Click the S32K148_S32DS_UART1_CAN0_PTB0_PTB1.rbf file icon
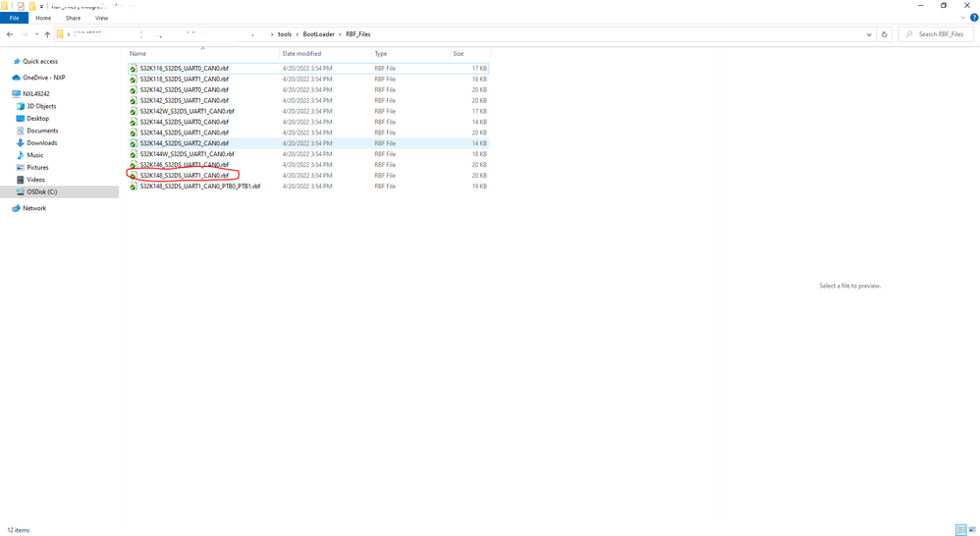Screen dimensions: 980x536 coord(134,187)
